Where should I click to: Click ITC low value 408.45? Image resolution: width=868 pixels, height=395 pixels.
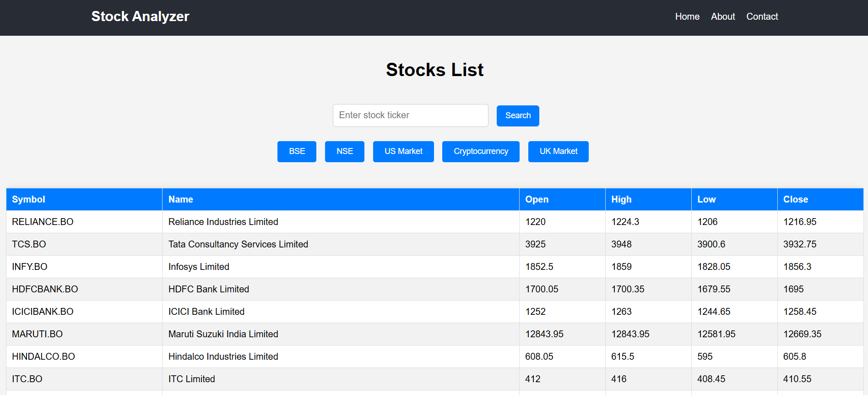(711, 379)
